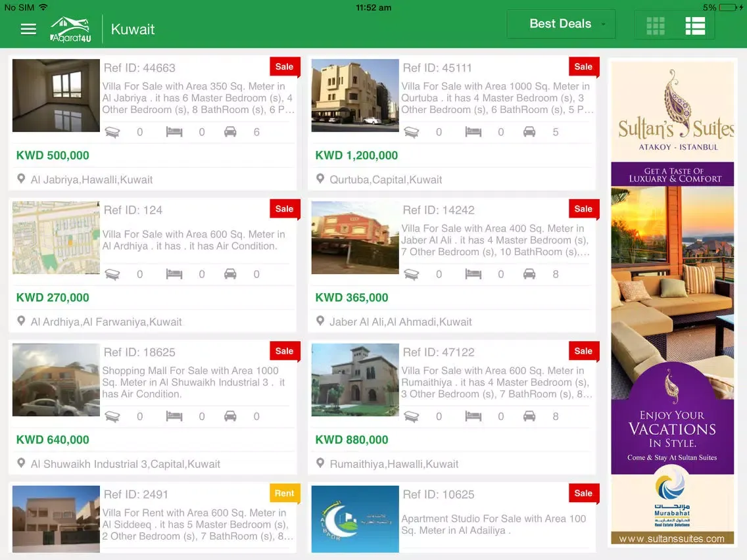The image size is (747, 560).
Task: Click bathtub icon in Ref ID 45111 listing
Action: (412, 132)
